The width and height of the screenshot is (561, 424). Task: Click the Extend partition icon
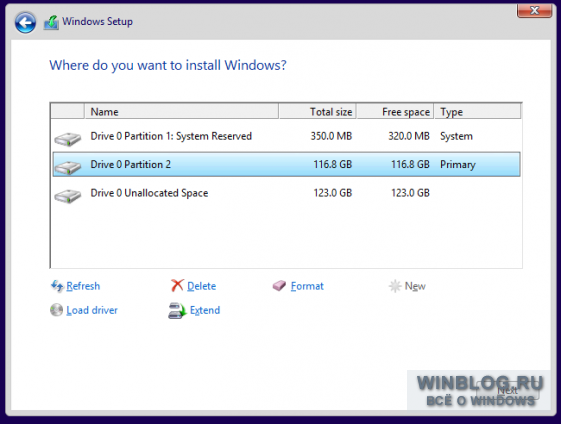click(x=177, y=311)
